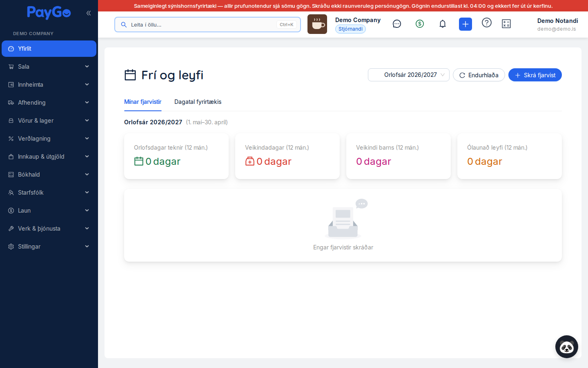588x368 pixels.
Task: Click the Demo Company name in header
Action: coord(358,20)
